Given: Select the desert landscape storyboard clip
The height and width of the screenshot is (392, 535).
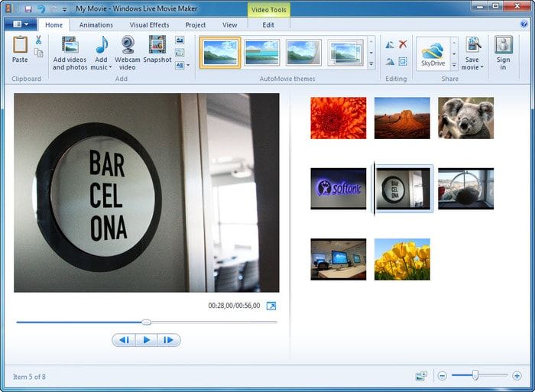Looking at the screenshot, I should (x=402, y=118).
